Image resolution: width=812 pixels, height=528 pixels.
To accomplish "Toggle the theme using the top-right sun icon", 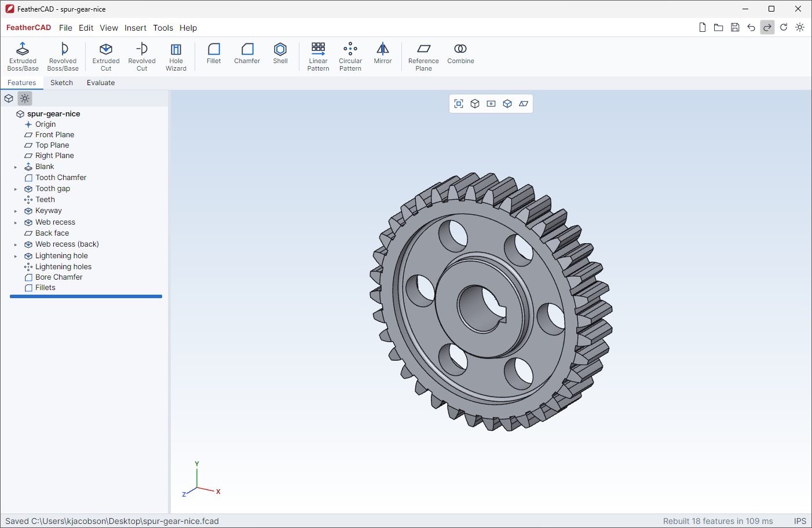I will coord(800,27).
